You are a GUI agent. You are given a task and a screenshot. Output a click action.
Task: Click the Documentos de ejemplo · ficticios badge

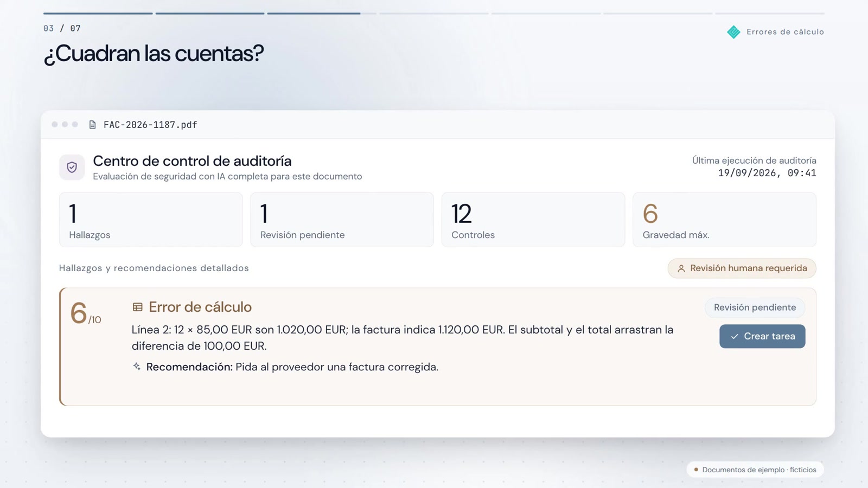pyautogui.click(x=755, y=470)
